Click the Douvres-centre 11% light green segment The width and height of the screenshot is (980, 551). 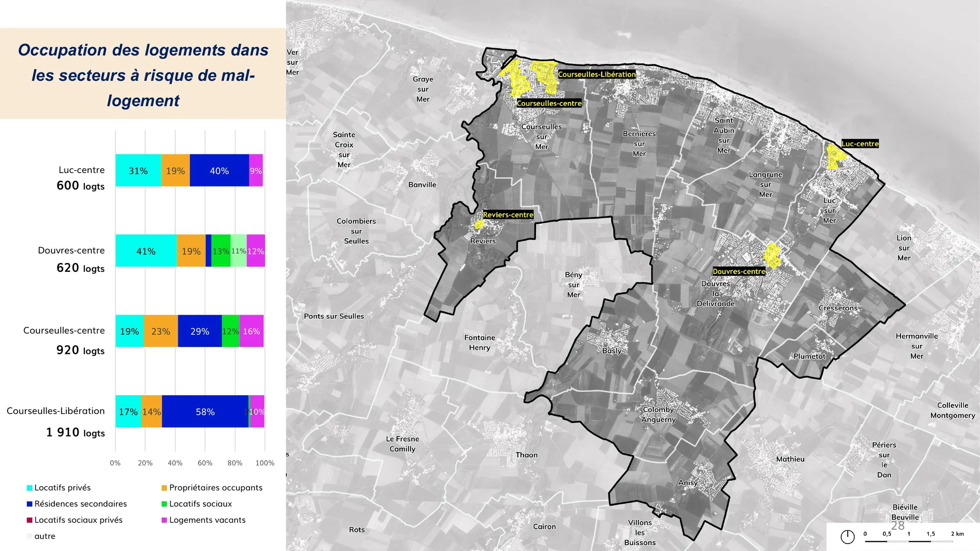coord(238,251)
